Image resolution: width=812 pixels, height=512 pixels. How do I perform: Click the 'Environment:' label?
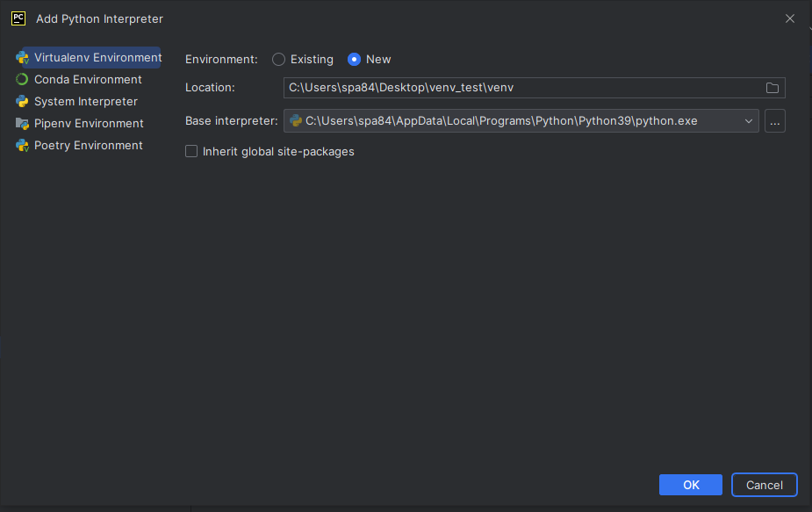(221, 60)
